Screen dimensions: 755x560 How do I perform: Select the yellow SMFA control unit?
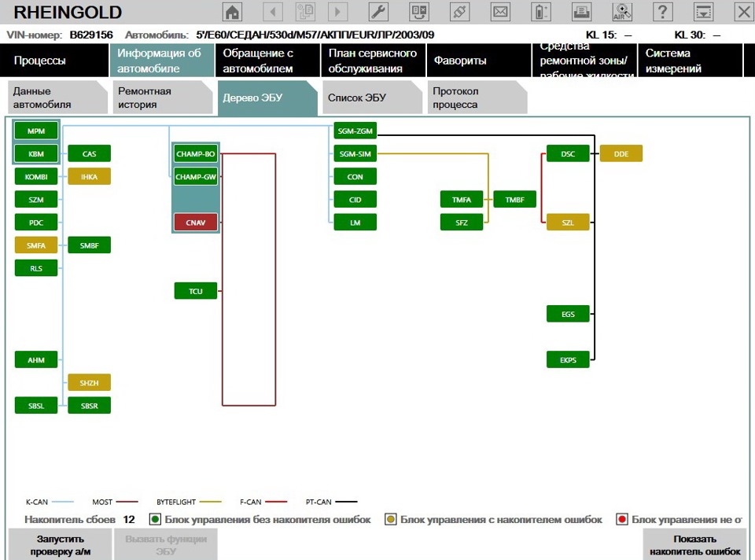36,245
